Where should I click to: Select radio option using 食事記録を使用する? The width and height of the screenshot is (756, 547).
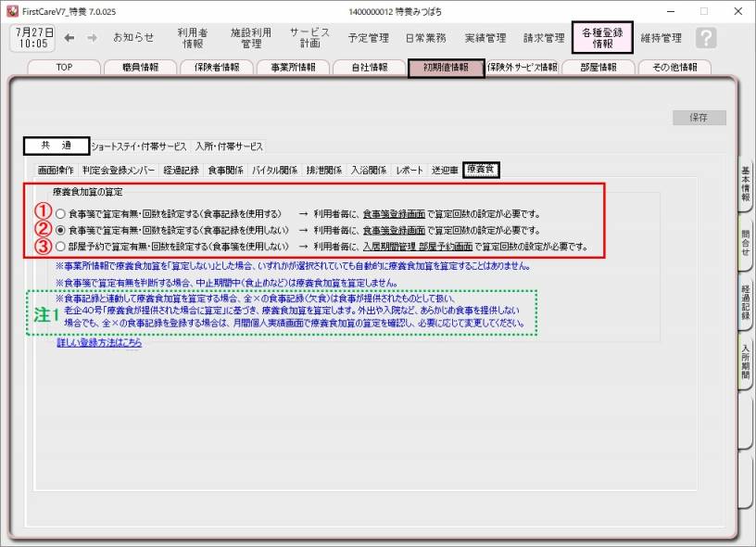click(x=61, y=214)
